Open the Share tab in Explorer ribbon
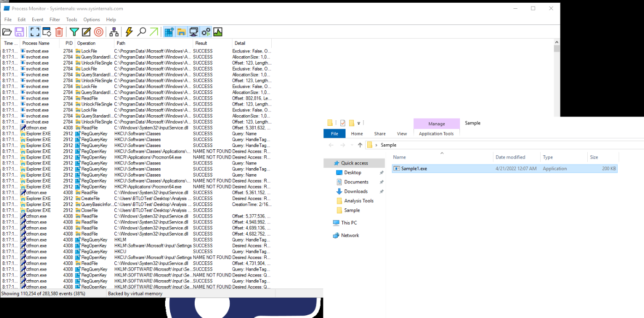644x318 pixels. click(380, 134)
